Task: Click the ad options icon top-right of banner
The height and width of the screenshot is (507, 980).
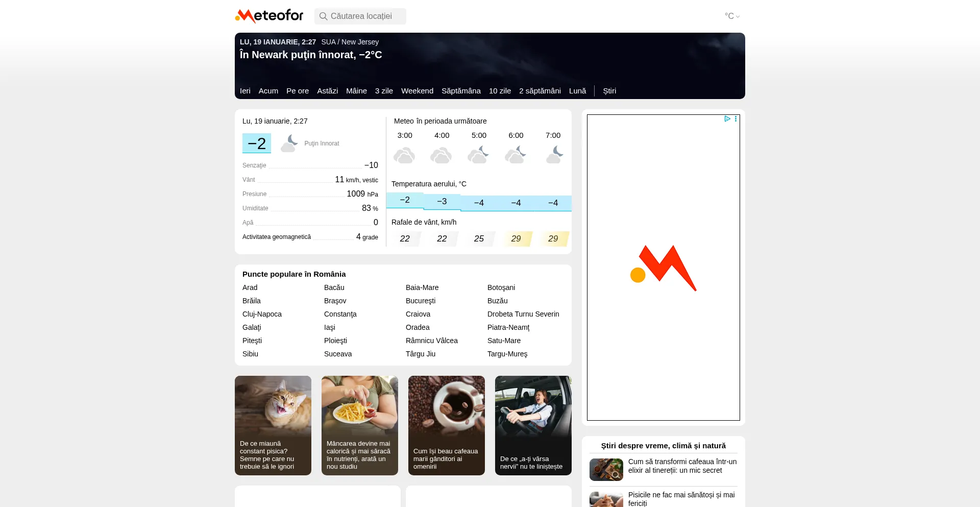Action: coord(735,119)
